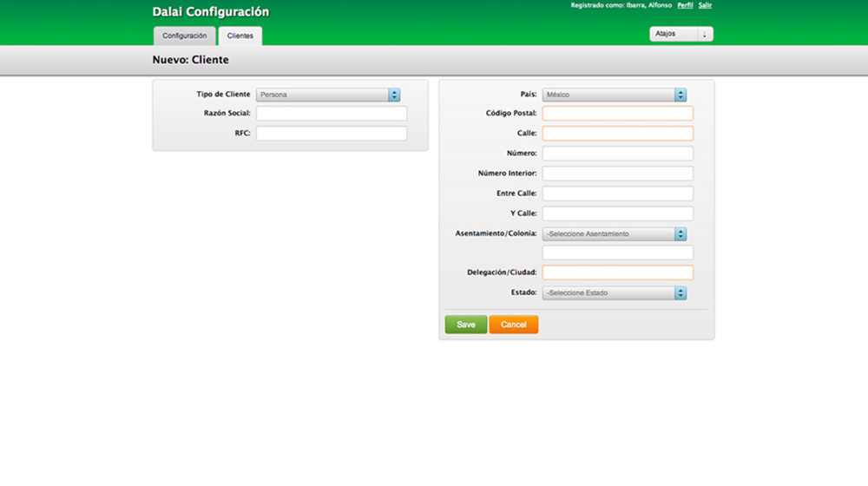Click the Y Calle text field
Screen dimensions: 868x486
(x=617, y=213)
